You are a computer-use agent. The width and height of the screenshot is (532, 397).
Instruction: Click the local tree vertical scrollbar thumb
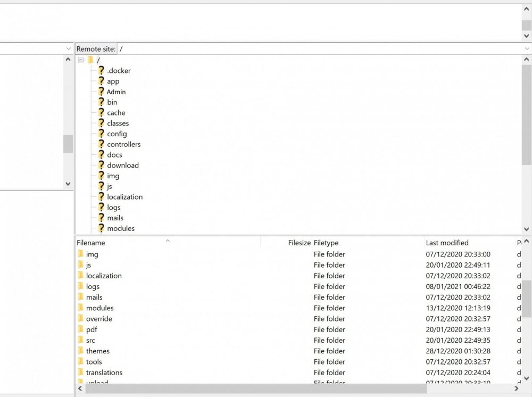[68, 144]
